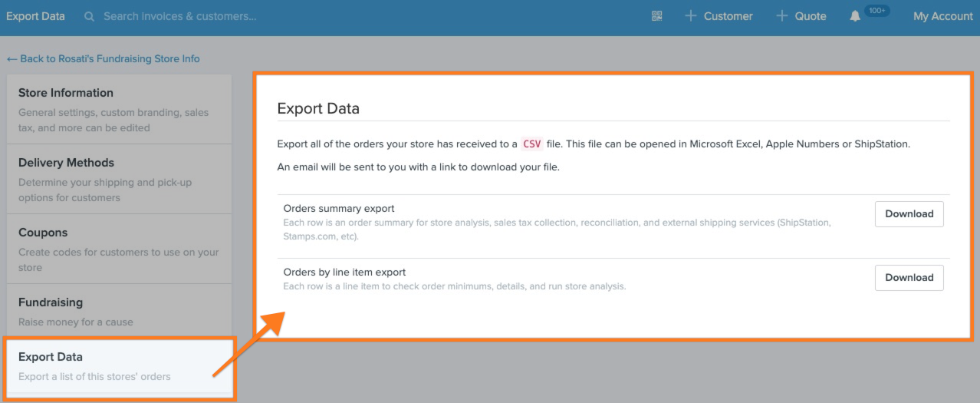This screenshot has height=403, width=980.
Task: Open Export Data in top bar
Action: coord(35,16)
